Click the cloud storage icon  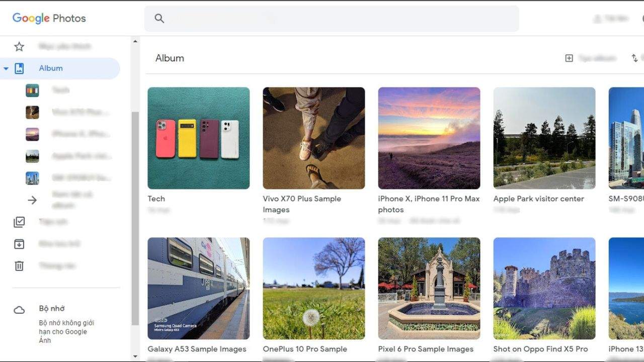pos(19,310)
